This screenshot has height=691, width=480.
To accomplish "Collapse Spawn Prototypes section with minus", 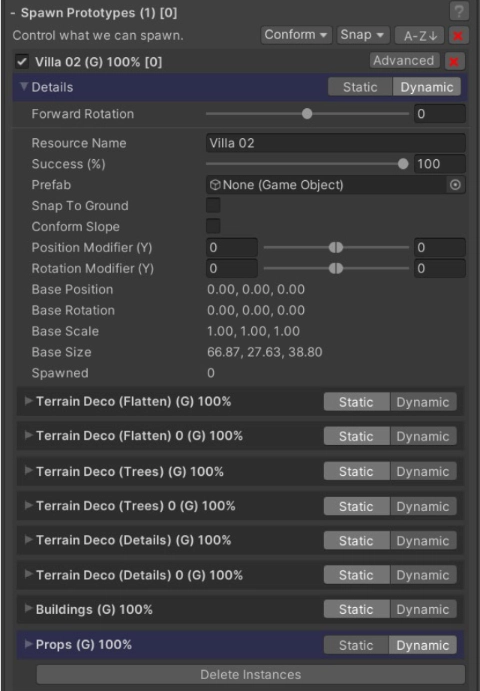I will 13,13.
